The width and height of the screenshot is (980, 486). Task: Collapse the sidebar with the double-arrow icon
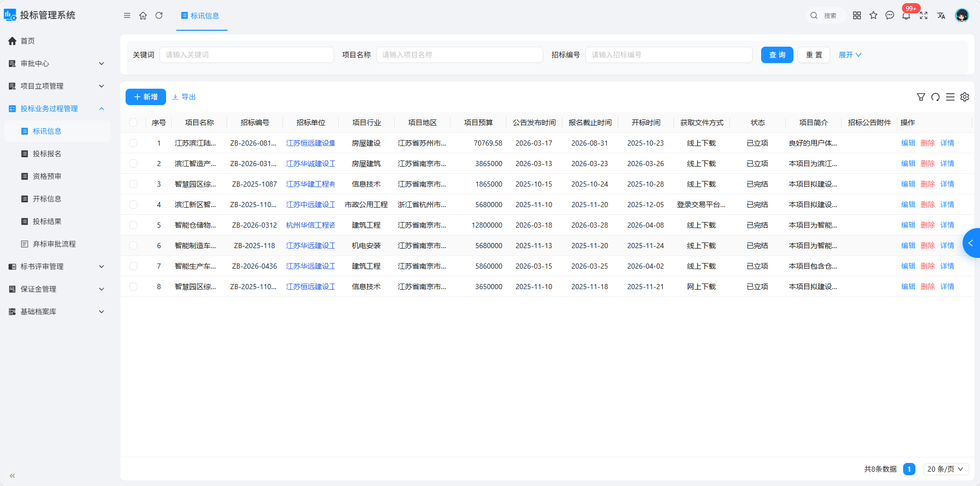coord(12,476)
